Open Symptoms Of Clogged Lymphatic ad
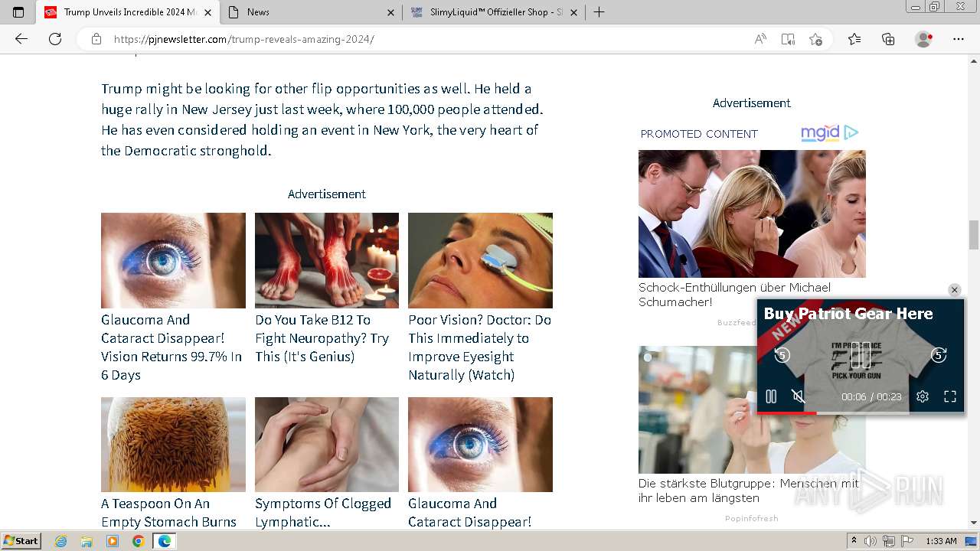Viewport: 980px width, 551px height. (323, 513)
